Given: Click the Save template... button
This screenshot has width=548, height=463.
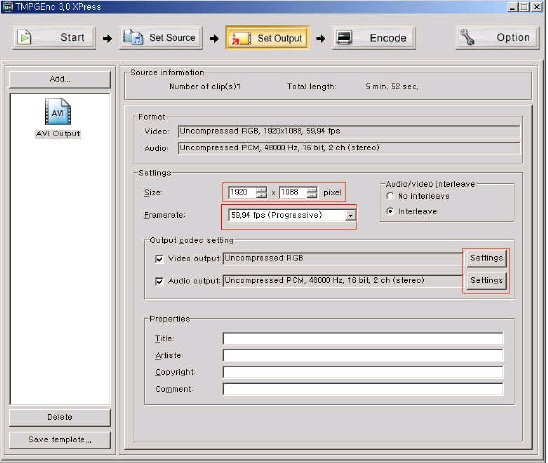Looking at the screenshot, I should click(x=60, y=440).
